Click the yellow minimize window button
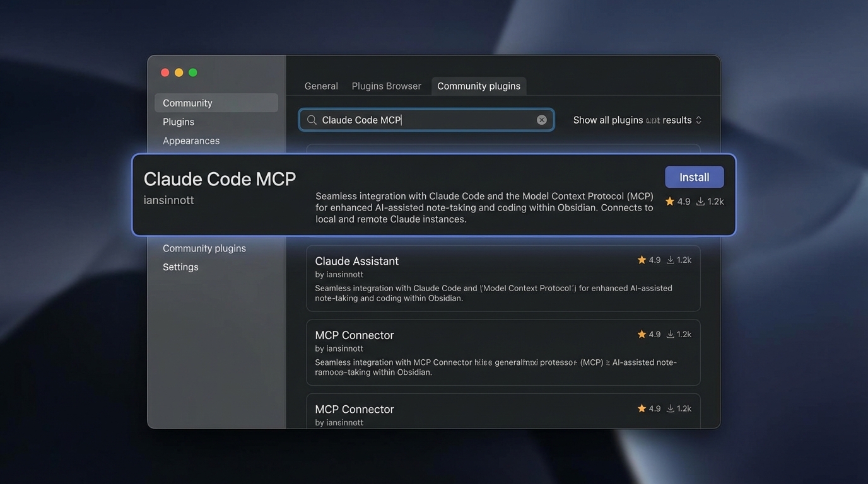Viewport: 868px width, 484px height. pos(179,72)
